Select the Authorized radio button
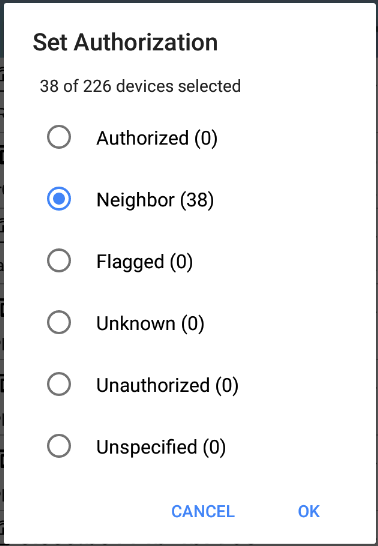Viewport: 378px width, 546px height. 59,137
